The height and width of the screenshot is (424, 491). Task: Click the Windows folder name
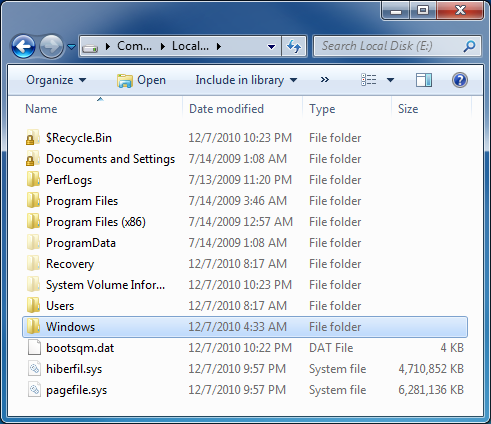(x=70, y=327)
